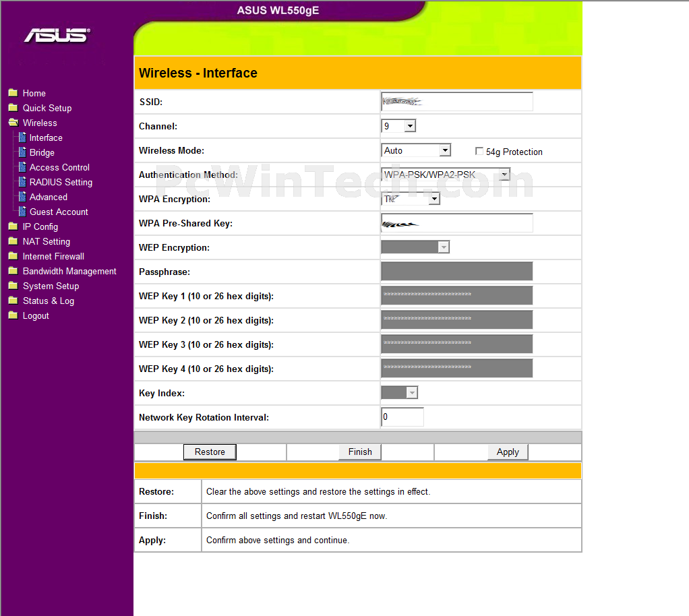Click the Home folder icon
Screen dimensions: 689x616
click(x=13, y=93)
